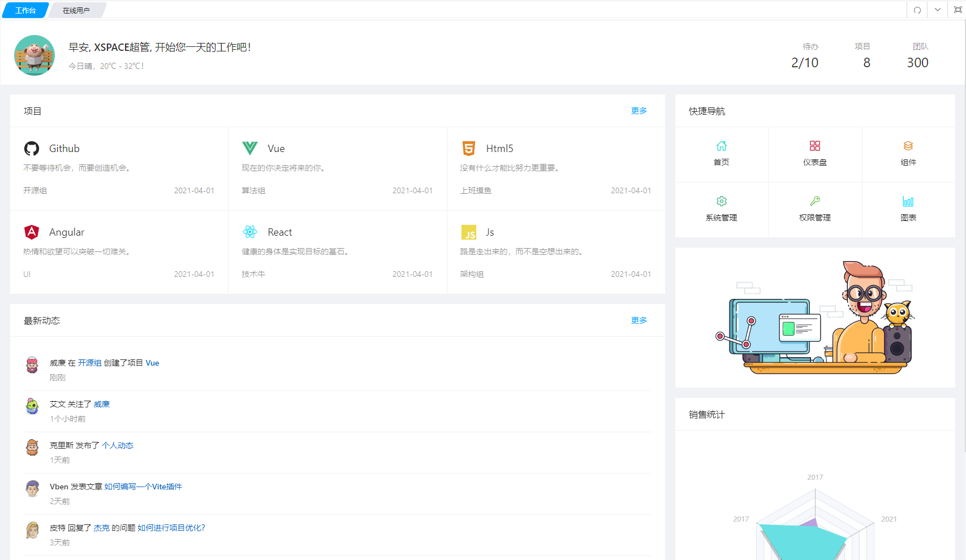Click the Html5 logo icon
This screenshot has height=560, width=966.
coord(469,149)
